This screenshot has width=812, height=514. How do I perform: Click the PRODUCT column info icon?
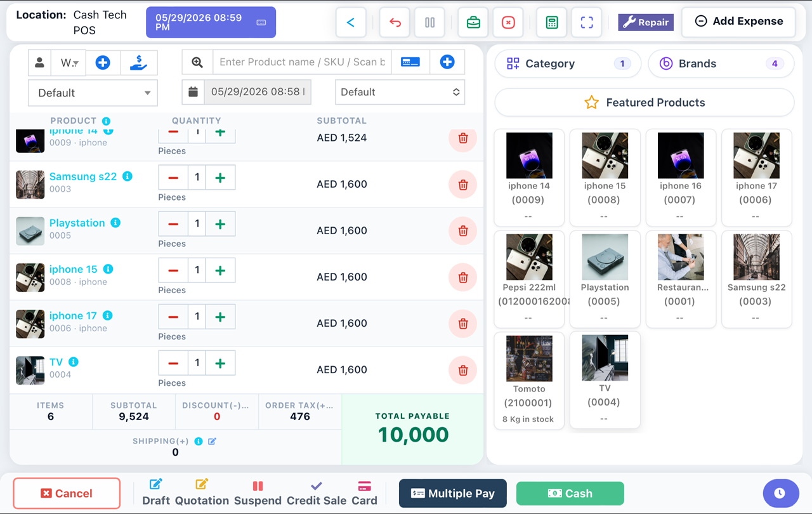pos(106,121)
